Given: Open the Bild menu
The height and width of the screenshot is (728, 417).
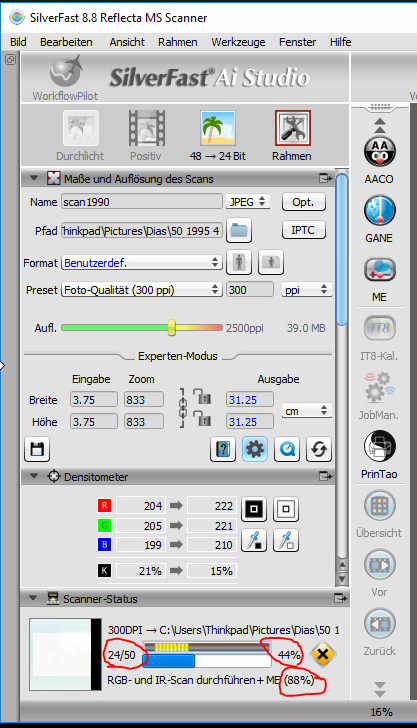Looking at the screenshot, I should pos(18,42).
